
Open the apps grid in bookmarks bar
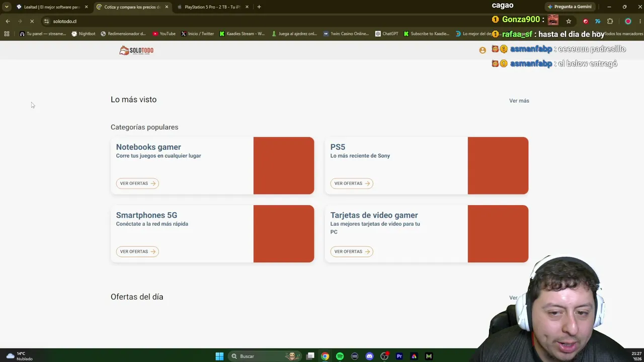click(x=7, y=34)
